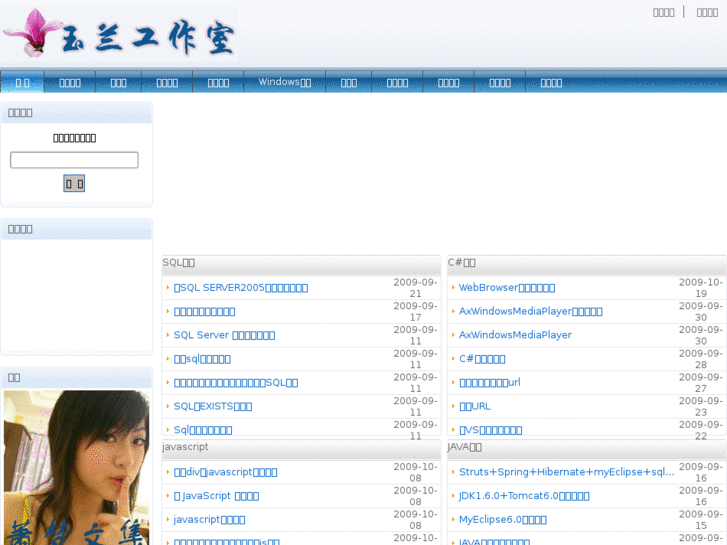Click the SQL section header

pyautogui.click(x=179, y=263)
